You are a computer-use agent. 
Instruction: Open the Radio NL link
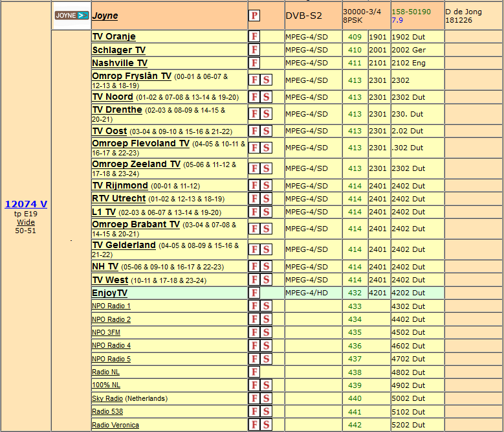coord(105,372)
